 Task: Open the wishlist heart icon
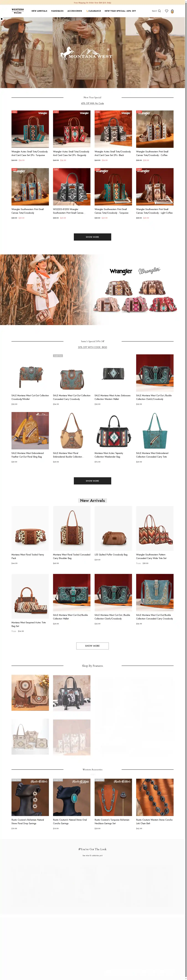[166, 11]
